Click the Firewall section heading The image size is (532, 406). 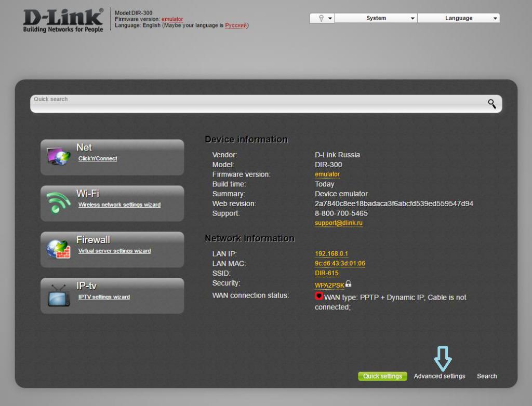[x=94, y=239]
